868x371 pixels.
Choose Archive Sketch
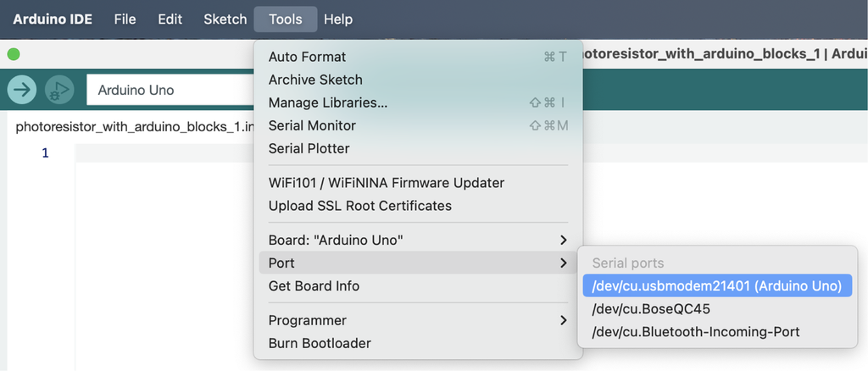coord(315,80)
